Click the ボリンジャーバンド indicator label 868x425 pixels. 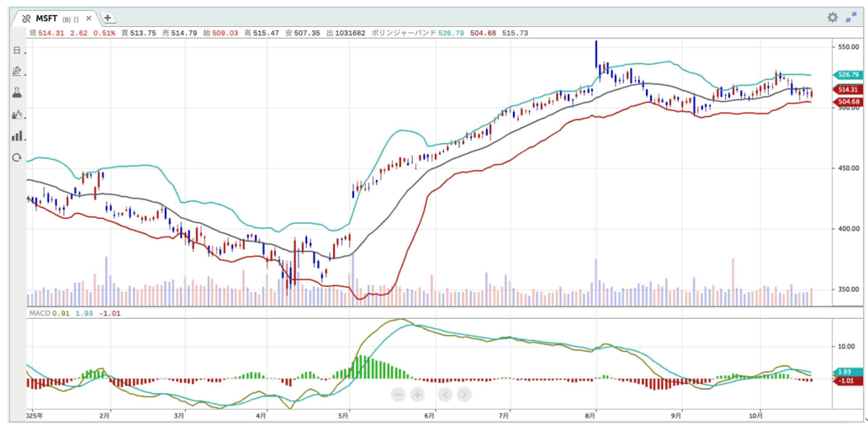[x=404, y=33]
